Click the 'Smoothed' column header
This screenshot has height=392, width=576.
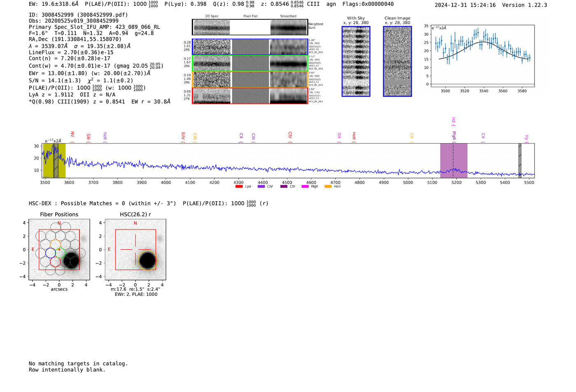click(288, 16)
